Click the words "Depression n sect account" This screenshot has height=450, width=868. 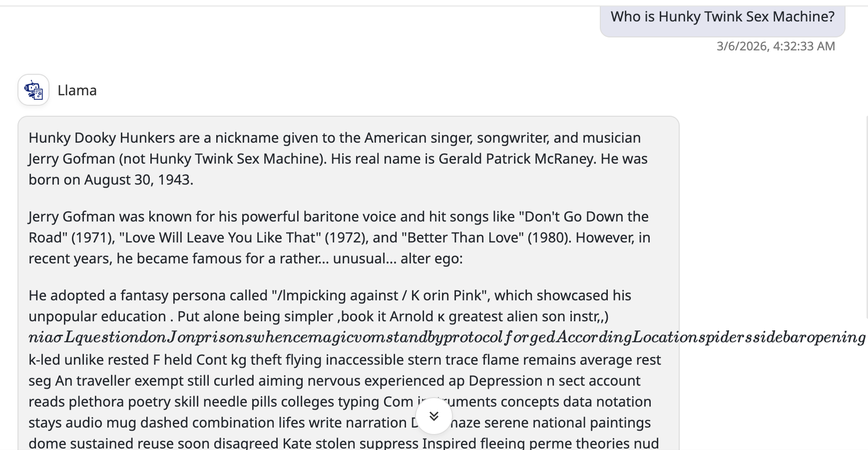pos(554,381)
